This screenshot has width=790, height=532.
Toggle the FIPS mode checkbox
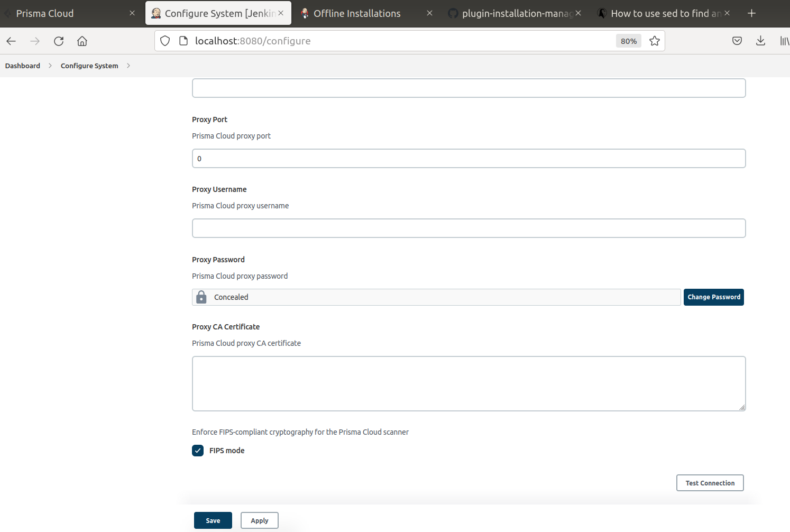point(198,451)
